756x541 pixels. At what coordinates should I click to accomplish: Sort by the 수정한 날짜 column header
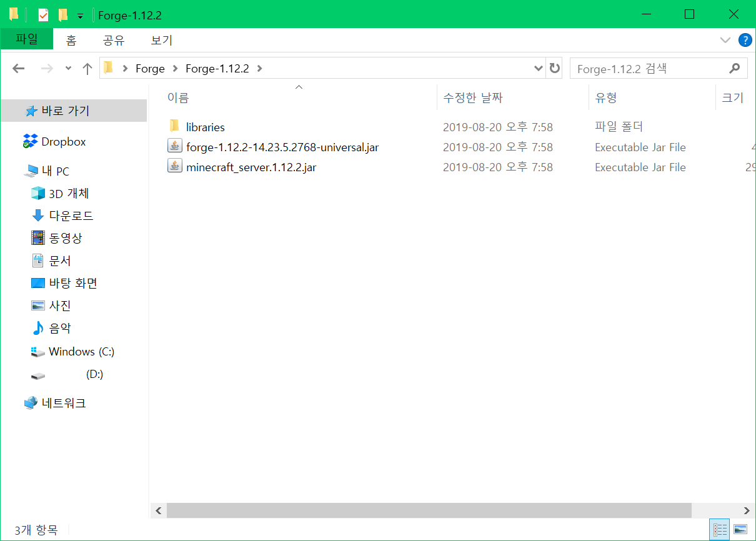pyautogui.click(x=473, y=97)
